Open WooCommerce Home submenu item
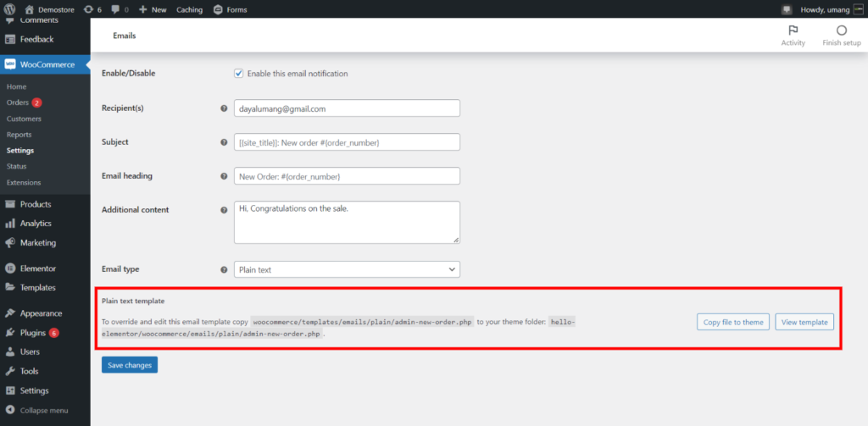This screenshot has height=426, width=868. pyautogui.click(x=17, y=87)
